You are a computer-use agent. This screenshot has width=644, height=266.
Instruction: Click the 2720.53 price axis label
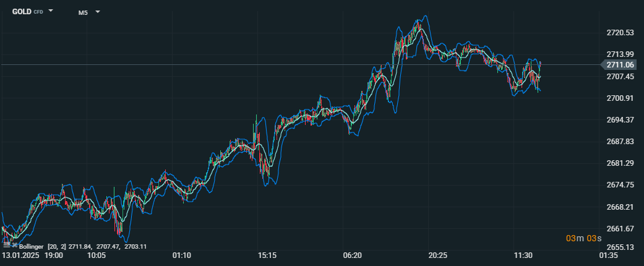click(x=620, y=32)
